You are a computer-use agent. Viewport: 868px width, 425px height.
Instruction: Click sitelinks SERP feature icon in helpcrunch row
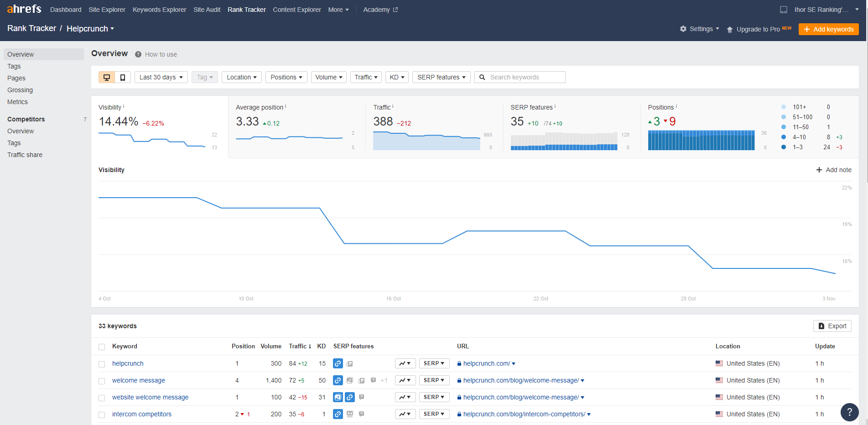(x=338, y=364)
